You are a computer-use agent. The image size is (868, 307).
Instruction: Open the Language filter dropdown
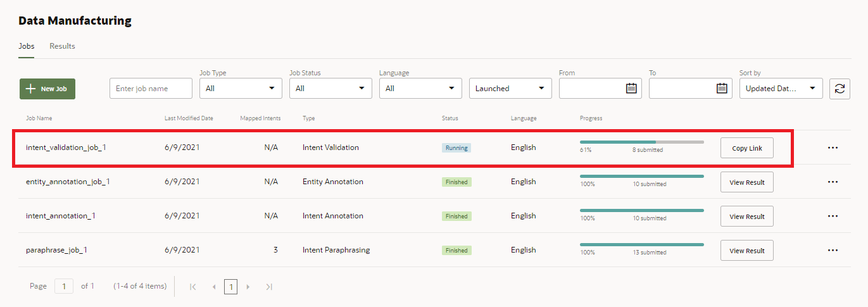pos(420,89)
